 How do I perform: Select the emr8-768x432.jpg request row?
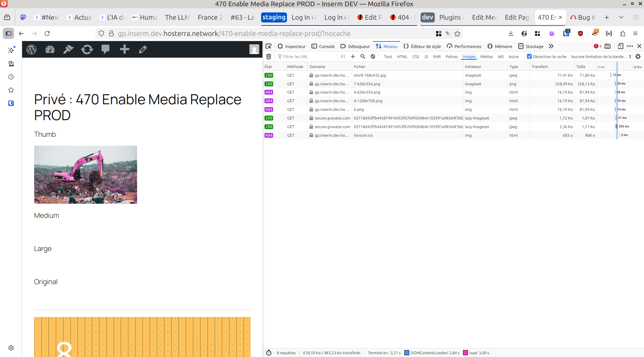tap(370, 75)
